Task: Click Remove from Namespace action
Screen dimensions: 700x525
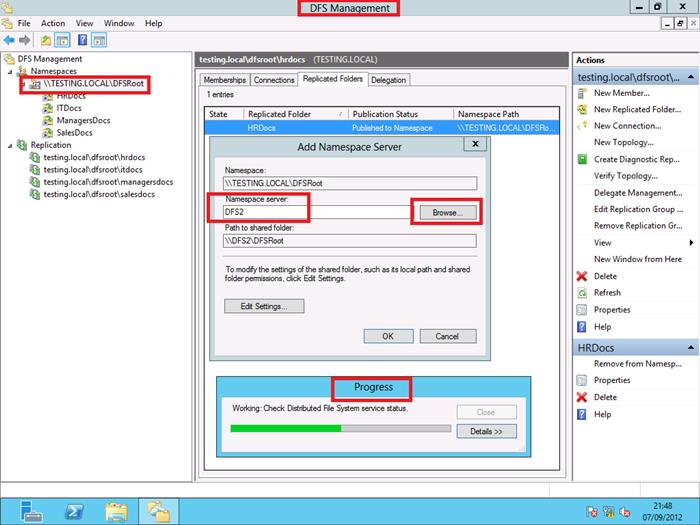Action: coord(638,364)
